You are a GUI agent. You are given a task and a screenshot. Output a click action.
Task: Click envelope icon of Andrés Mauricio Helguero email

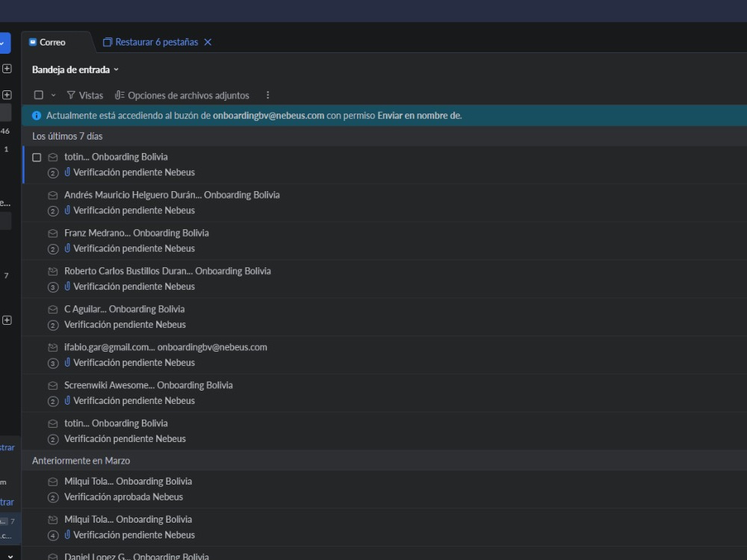53,195
